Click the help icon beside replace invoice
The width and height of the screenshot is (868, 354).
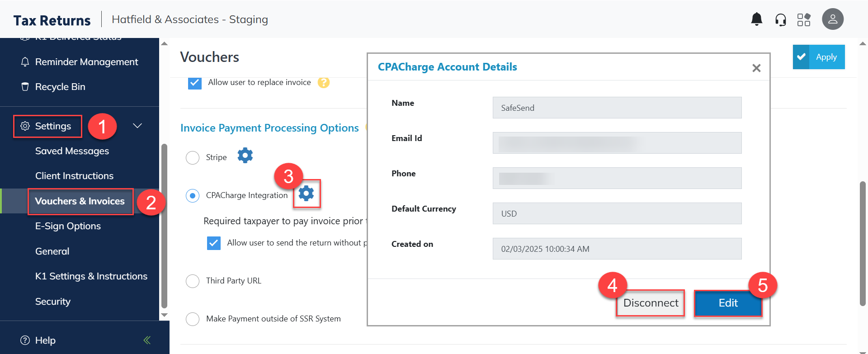click(x=324, y=82)
